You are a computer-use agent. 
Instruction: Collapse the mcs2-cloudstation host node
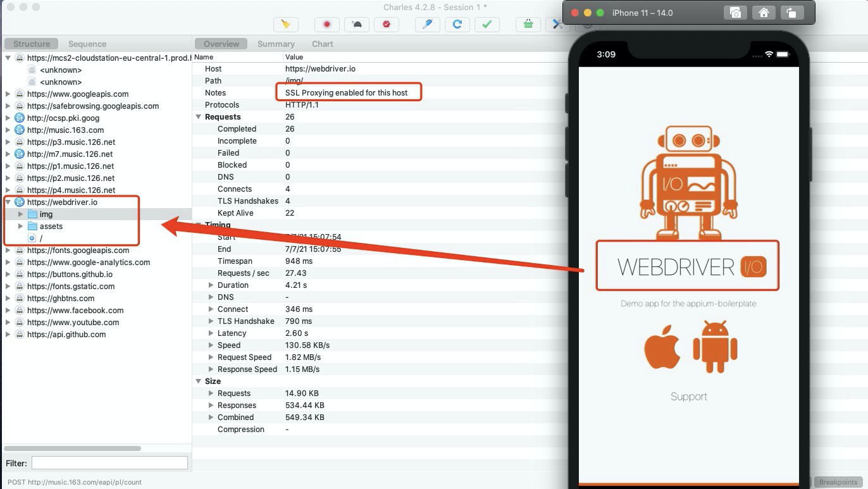pyautogui.click(x=8, y=58)
